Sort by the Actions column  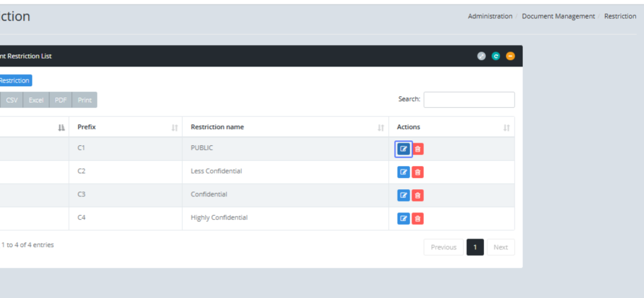[x=451, y=127]
